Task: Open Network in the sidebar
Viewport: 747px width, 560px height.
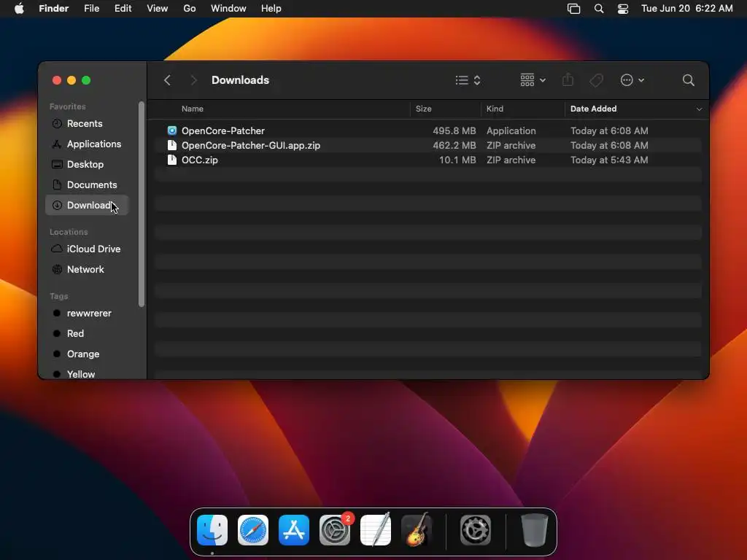Action: pyautogui.click(x=88, y=270)
